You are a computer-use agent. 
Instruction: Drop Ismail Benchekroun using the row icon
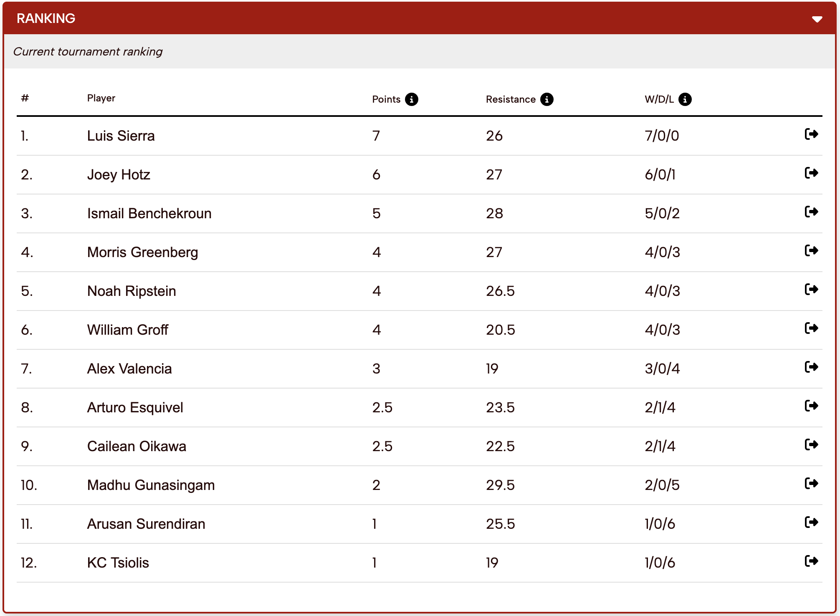tap(811, 212)
